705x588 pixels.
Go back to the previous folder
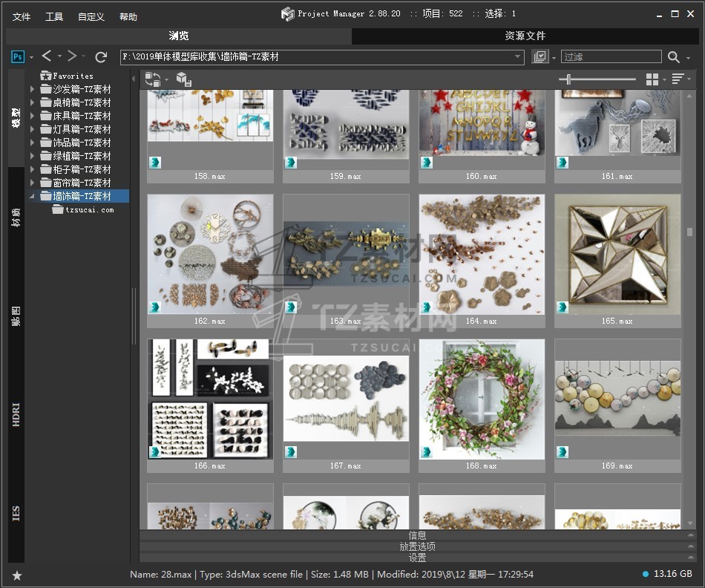(47, 56)
